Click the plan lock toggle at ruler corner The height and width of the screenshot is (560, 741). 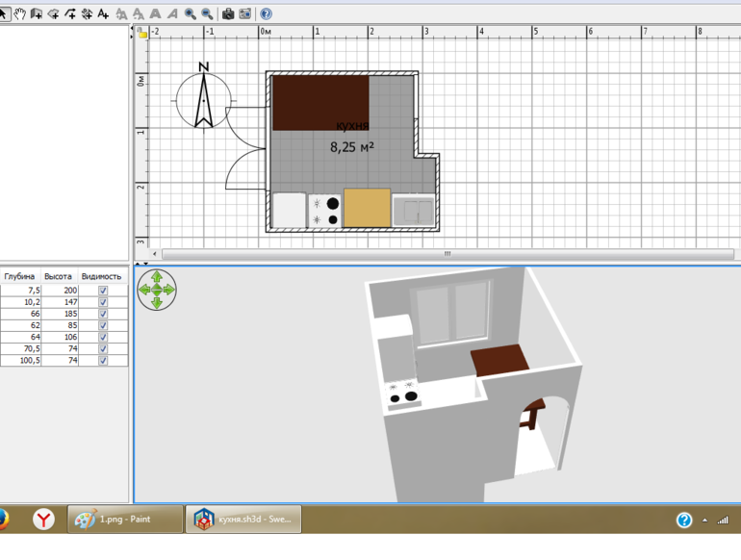pyautogui.click(x=142, y=33)
